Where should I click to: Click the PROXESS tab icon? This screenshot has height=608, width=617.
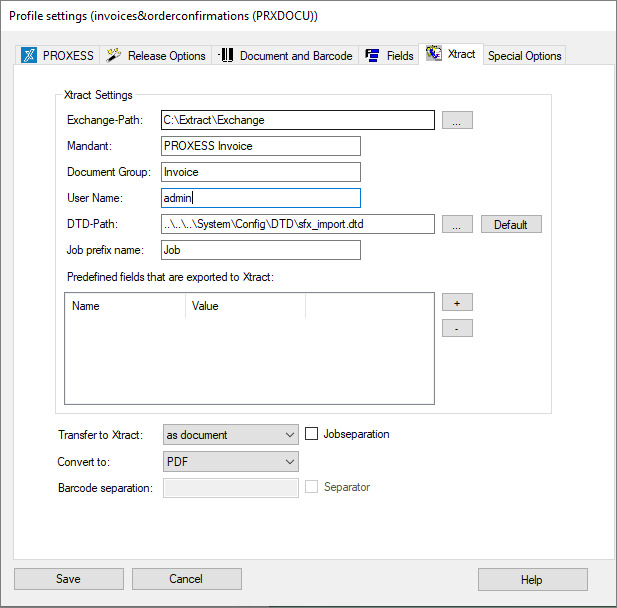pos(29,55)
